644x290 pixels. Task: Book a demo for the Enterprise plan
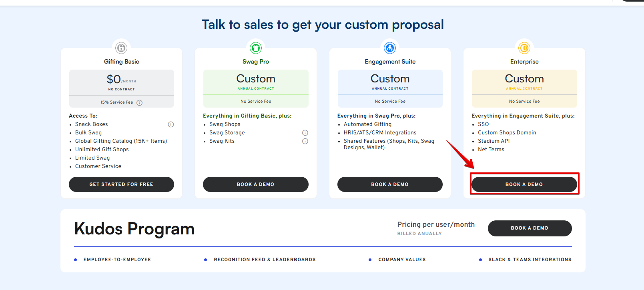point(524,184)
